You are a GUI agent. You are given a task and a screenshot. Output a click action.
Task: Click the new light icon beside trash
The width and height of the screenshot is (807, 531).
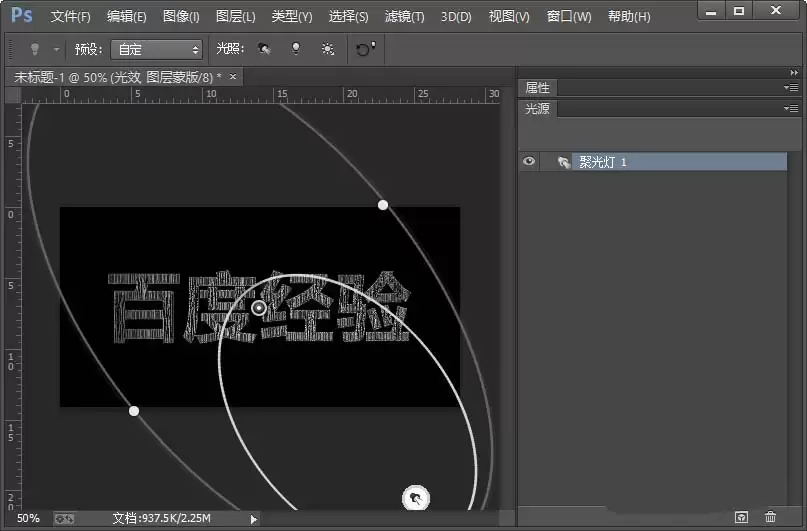(741, 517)
